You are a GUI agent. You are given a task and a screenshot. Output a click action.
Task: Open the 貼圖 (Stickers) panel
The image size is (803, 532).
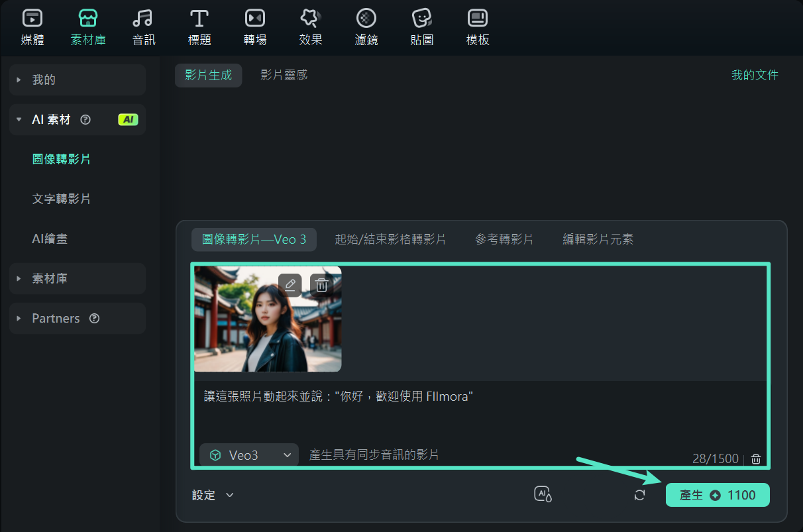tap(421, 27)
